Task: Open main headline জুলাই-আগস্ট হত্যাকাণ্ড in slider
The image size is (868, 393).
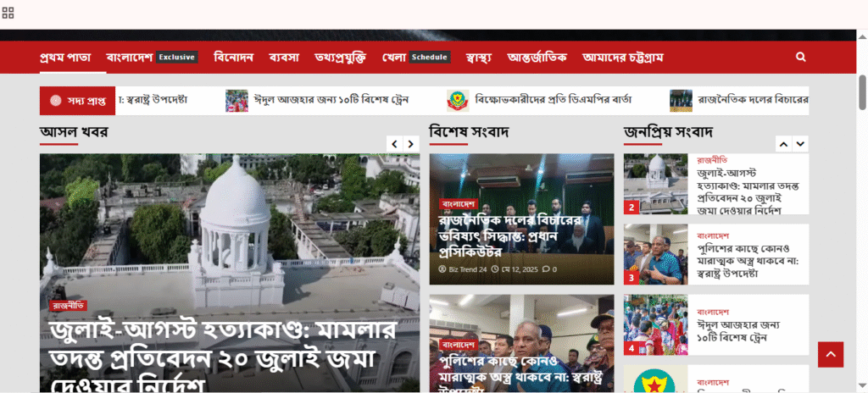Action: coord(223,357)
